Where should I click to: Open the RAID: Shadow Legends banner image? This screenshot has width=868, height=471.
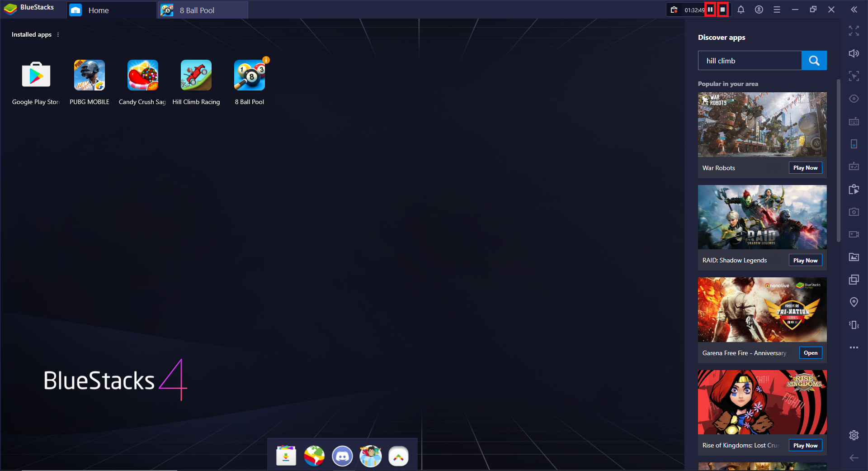(762, 217)
